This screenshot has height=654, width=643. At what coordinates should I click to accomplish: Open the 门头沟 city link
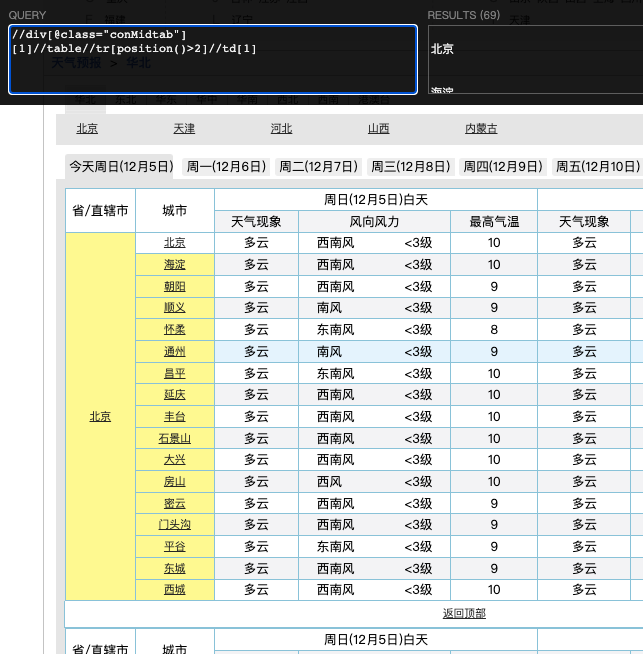pyautogui.click(x=175, y=525)
